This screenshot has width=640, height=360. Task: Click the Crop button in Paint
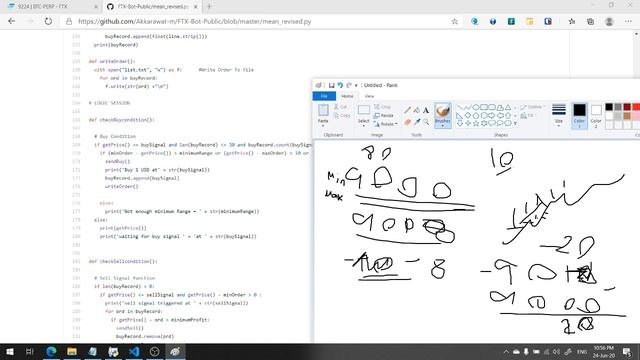pos(382,107)
